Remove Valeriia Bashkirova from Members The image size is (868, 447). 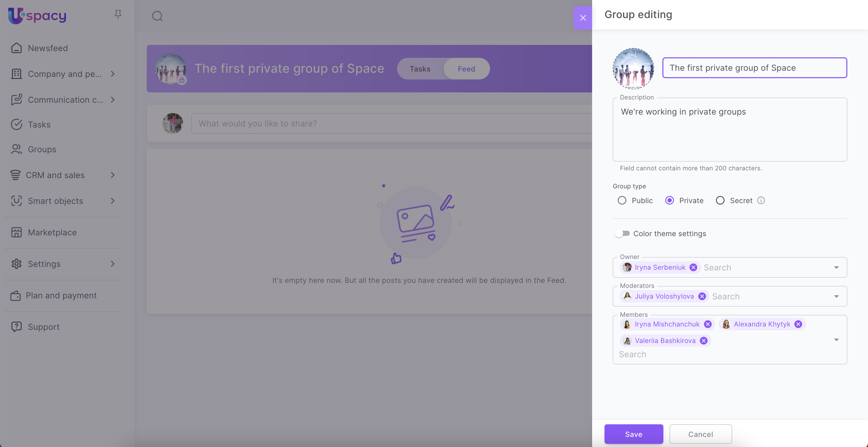(703, 341)
